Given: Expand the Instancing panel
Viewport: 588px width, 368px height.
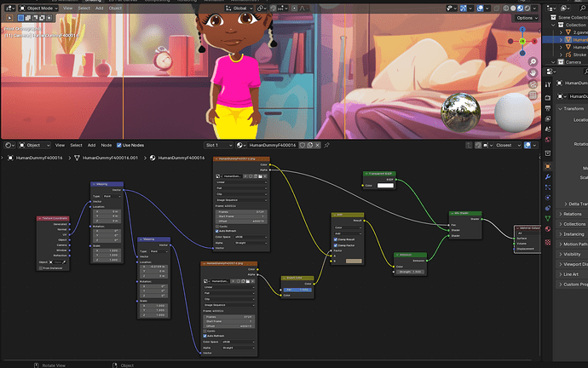Looking at the screenshot, I should 573,234.
